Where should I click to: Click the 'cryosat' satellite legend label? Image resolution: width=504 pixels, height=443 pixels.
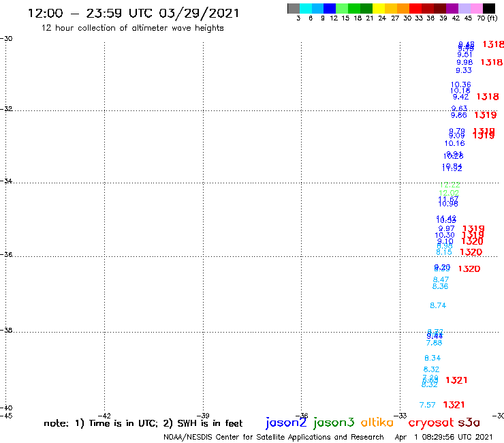tap(431, 423)
